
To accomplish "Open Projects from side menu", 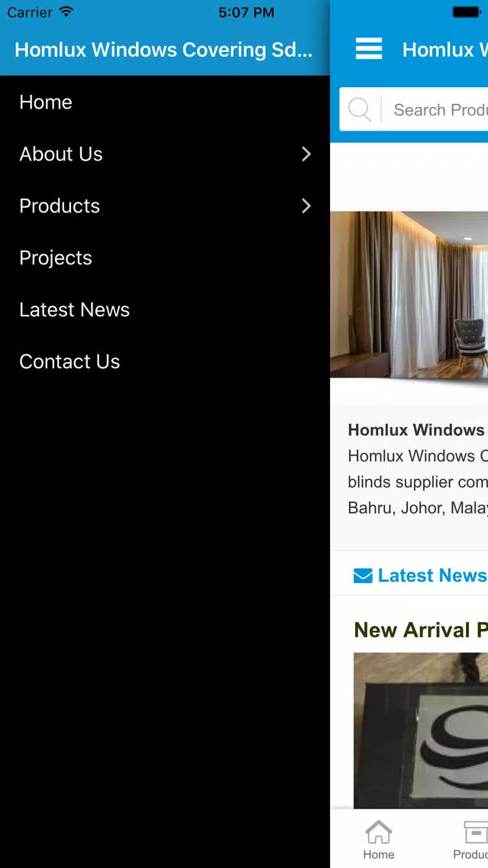I will click(x=56, y=258).
